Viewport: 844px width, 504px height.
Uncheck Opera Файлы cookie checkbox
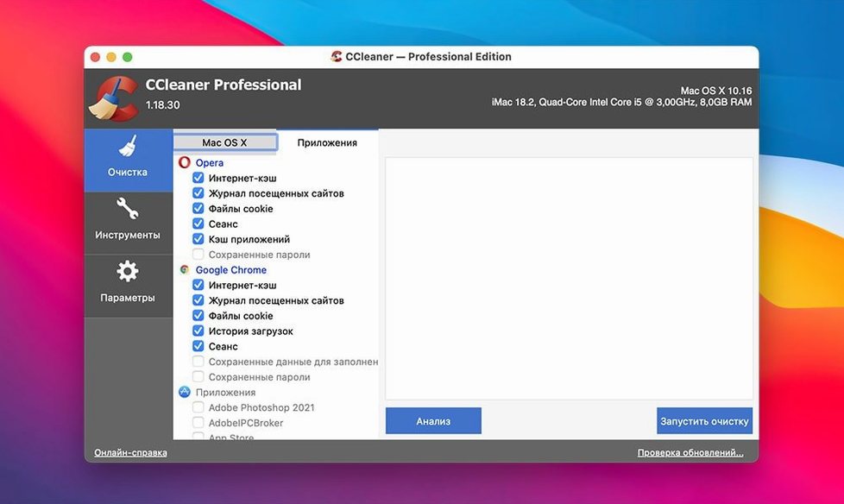click(198, 208)
